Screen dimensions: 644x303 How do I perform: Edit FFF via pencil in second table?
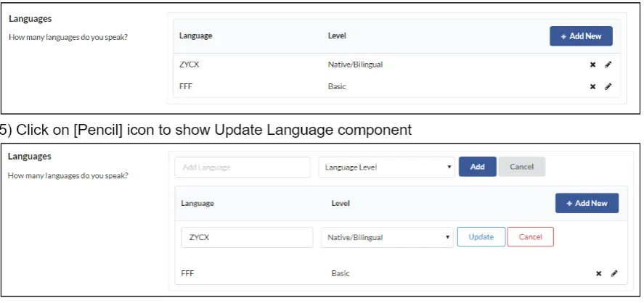(x=614, y=273)
